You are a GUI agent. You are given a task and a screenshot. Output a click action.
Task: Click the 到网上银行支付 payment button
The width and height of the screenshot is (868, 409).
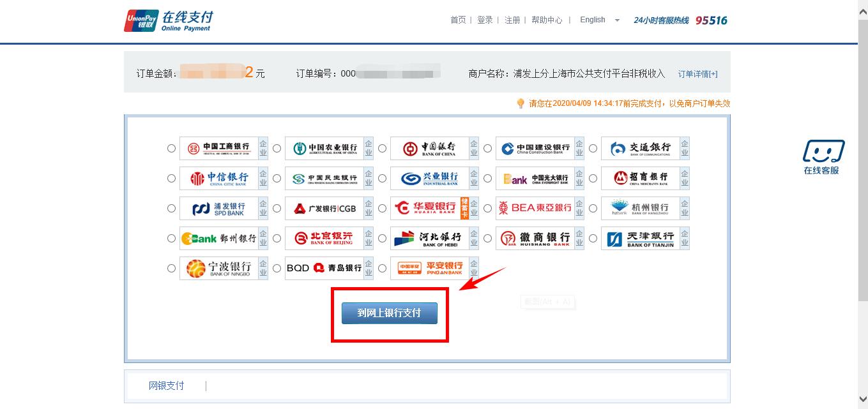pyautogui.click(x=389, y=313)
